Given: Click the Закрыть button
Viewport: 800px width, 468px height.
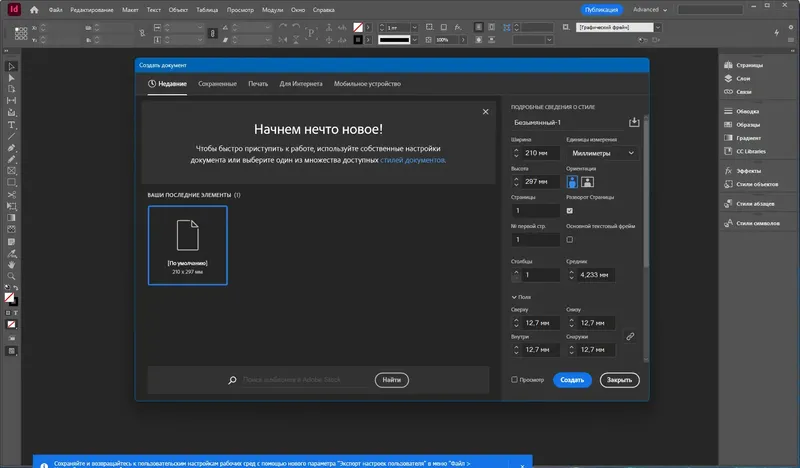Looking at the screenshot, I should click(620, 380).
